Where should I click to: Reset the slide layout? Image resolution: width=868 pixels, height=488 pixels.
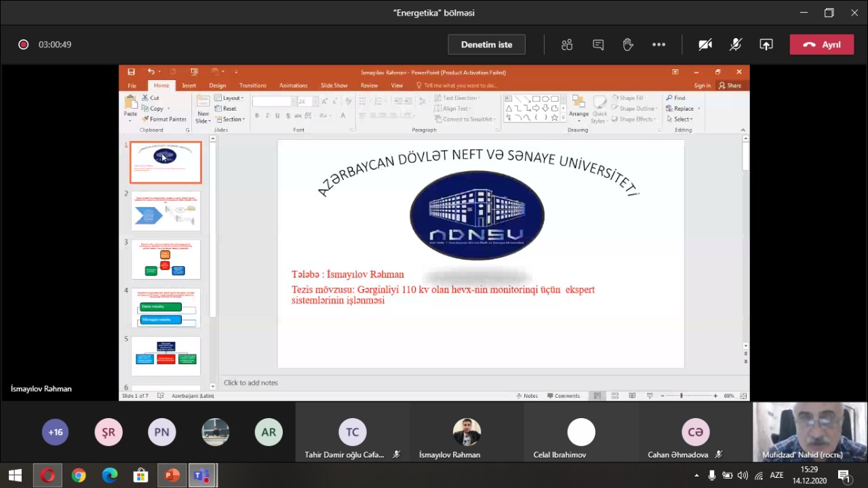pyautogui.click(x=226, y=109)
